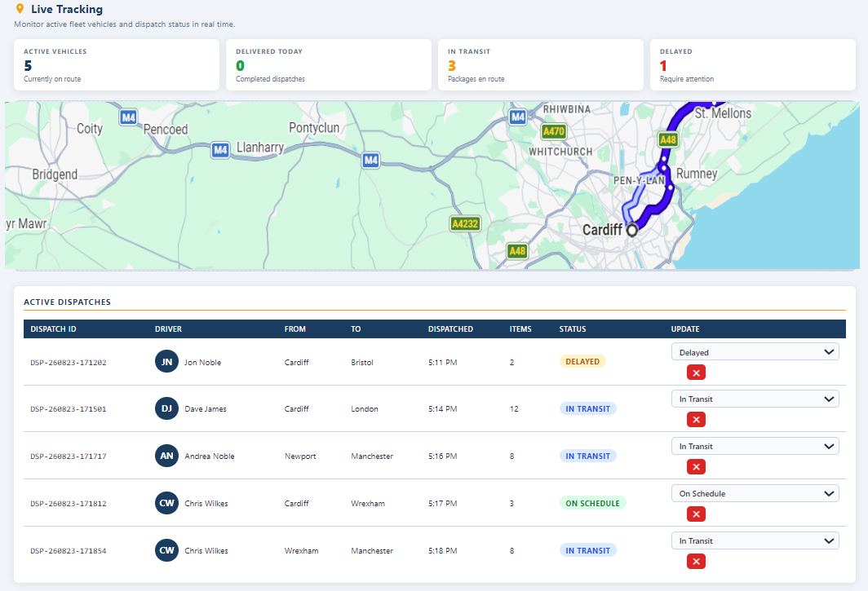Delete the Dave James dispatch row
The height and width of the screenshot is (591, 868).
pyautogui.click(x=696, y=420)
